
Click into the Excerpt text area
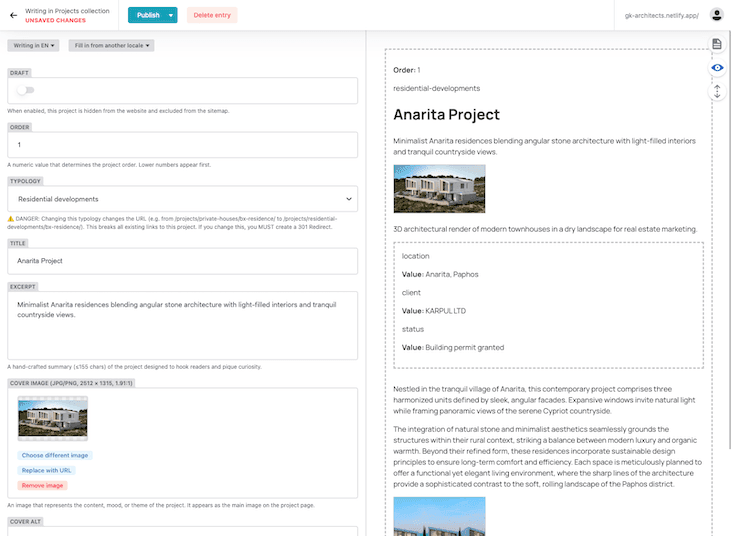pyautogui.click(x=183, y=325)
